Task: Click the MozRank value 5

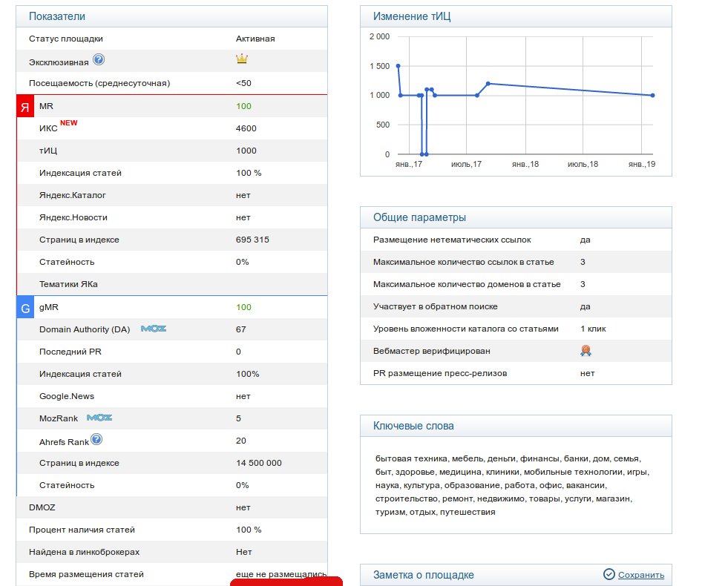Action: (239, 418)
